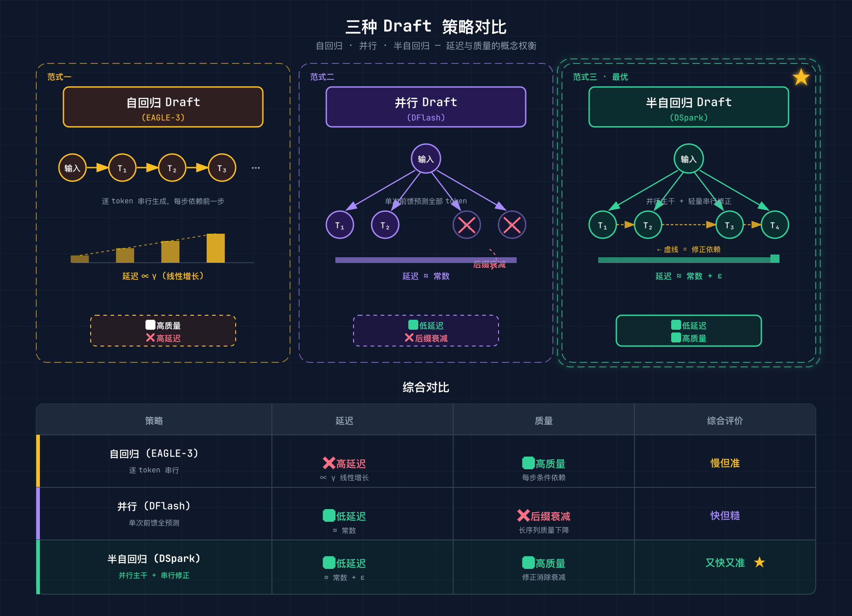Click the 单次前馈全预测 text in the table

(154, 523)
